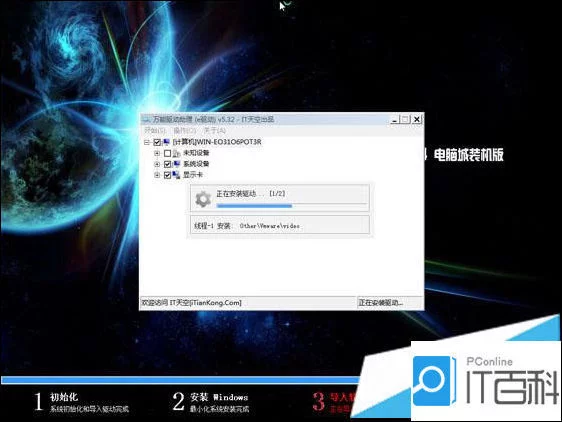Screen dimensions: 562x422
Task: Click step 2 安装 Windows label
Action: tap(219, 397)
